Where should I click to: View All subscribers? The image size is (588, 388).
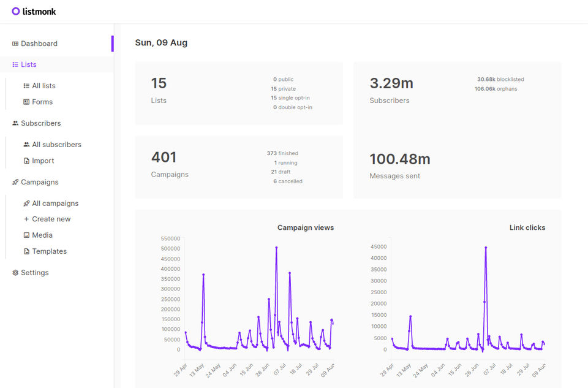pyautogui.click(x=56, y=145)
